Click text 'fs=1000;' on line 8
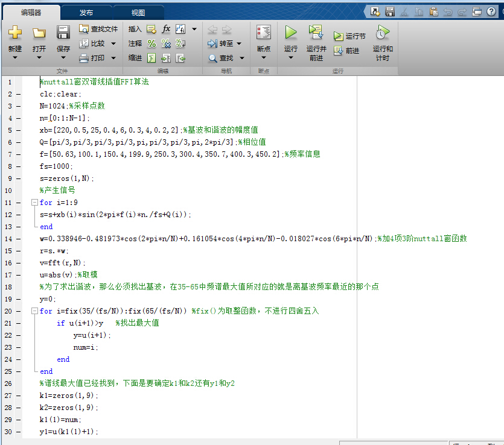Image resolution: width=504 pixels, height=445 pixels. [x=56, y=166]
